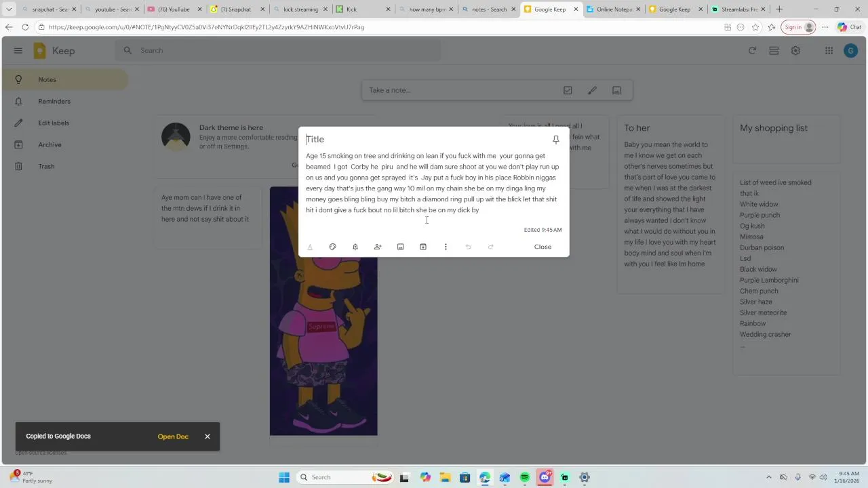Image resolution: width=868 pixels, height=488 pixels.
Task: Pin the open note
Action: point(556,140)
